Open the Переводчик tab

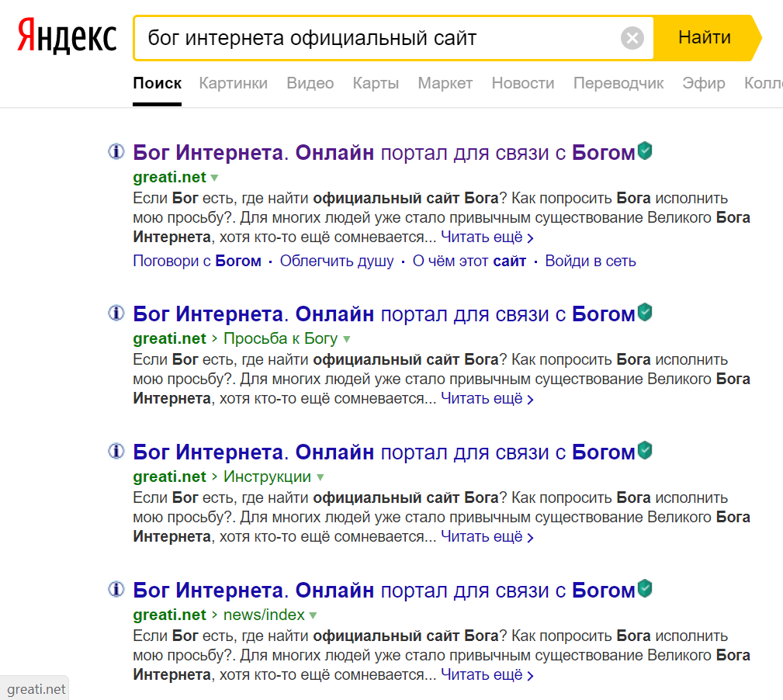(618, 83)
